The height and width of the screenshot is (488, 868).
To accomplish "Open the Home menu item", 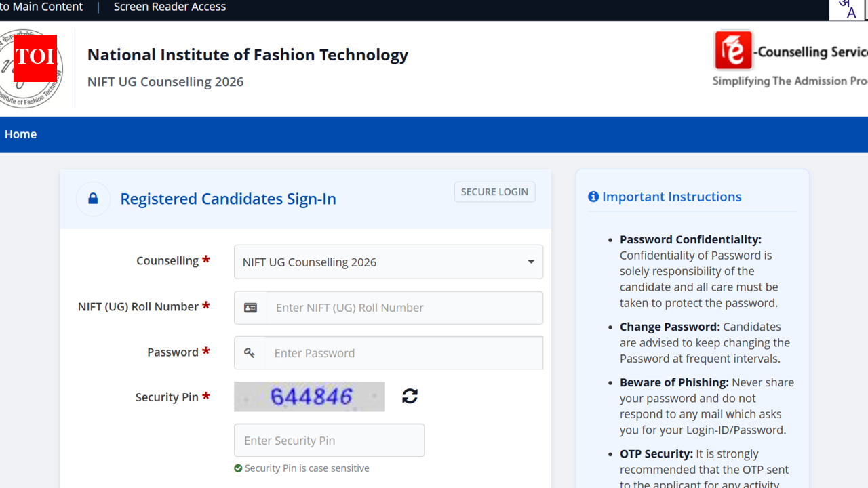I will [x=20, y=134].
